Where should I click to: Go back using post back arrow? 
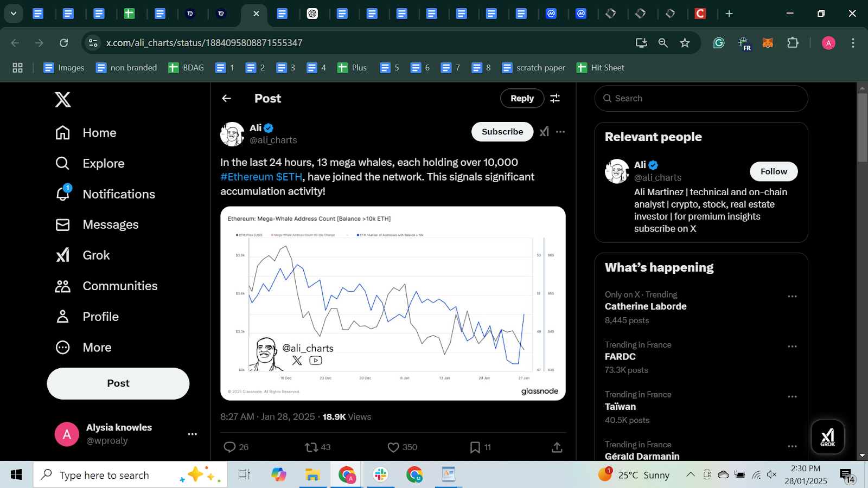tap(227, 98)
